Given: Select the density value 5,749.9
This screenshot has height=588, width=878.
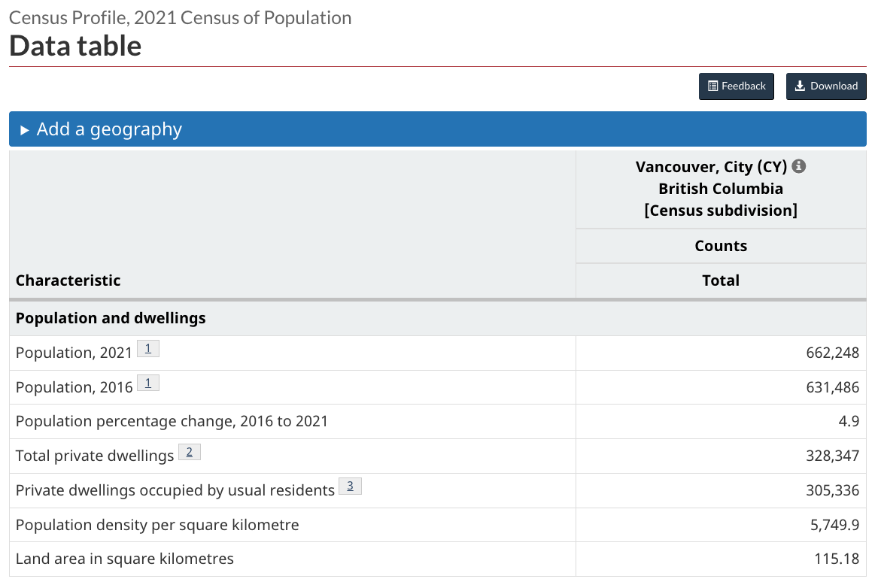Looking at the screenshot, I should coord(834,526).
